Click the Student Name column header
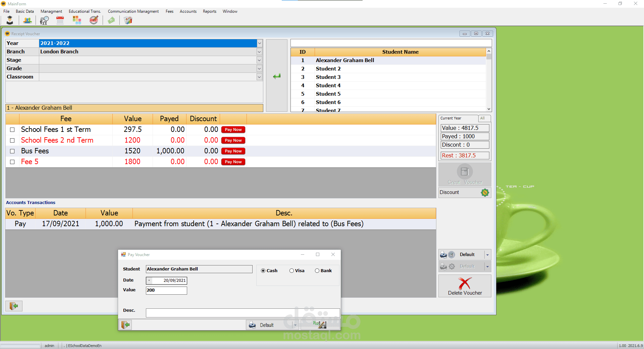Image resolution: width=644 pixels, height=349 pixels. click(400, 52)
